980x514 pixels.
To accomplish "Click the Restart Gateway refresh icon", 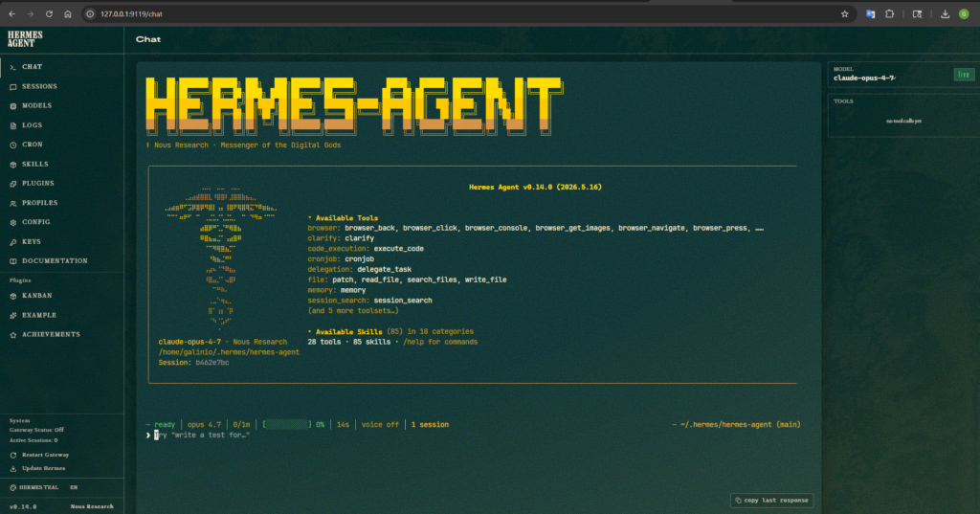I will (x=13, y=456).
